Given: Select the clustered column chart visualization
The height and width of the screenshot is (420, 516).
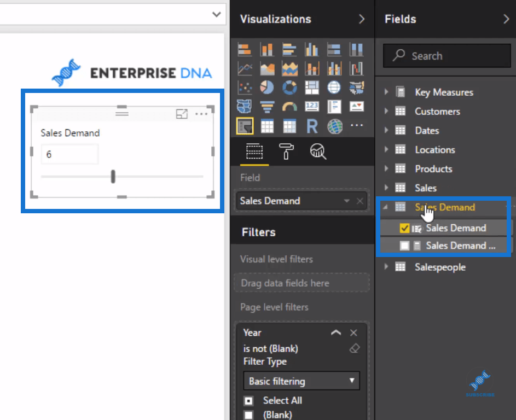Looking at the screenshot, I should point(312,50).
